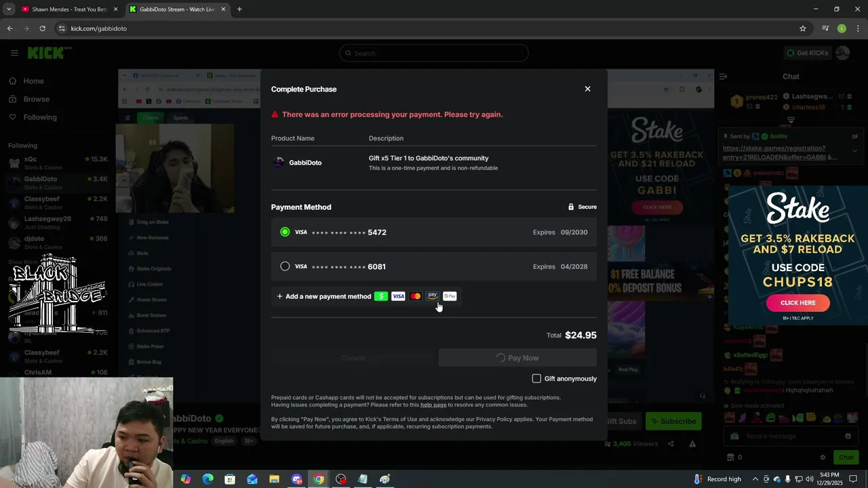Click the share stream icon

coord(671,444)
